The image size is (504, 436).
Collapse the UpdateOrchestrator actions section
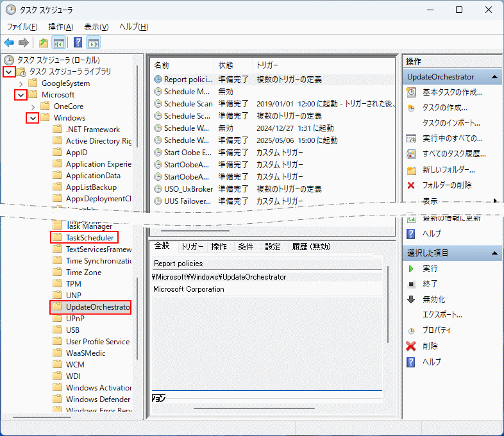[x=494, y=77]
